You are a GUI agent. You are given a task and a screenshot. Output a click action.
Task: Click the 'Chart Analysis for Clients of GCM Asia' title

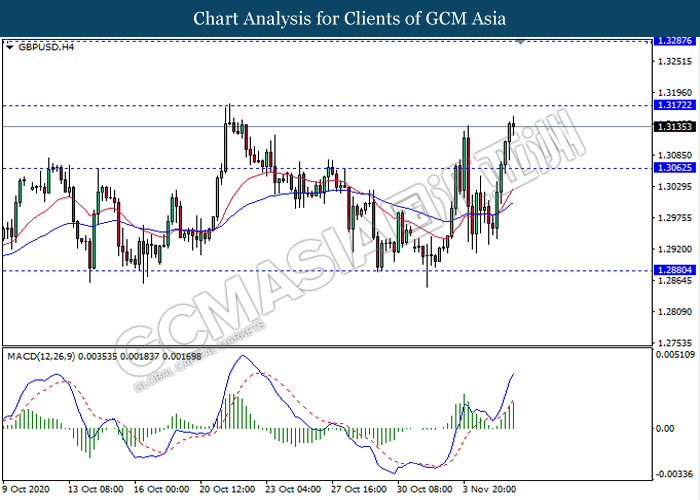pyautogui.click(x=350, y=19)
